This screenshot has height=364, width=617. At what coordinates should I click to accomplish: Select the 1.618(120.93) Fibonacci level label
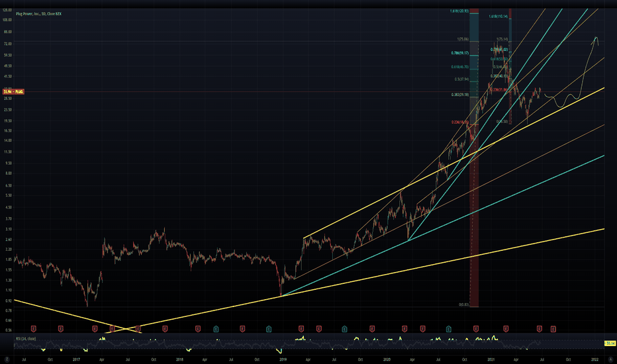tap(459, 11)
